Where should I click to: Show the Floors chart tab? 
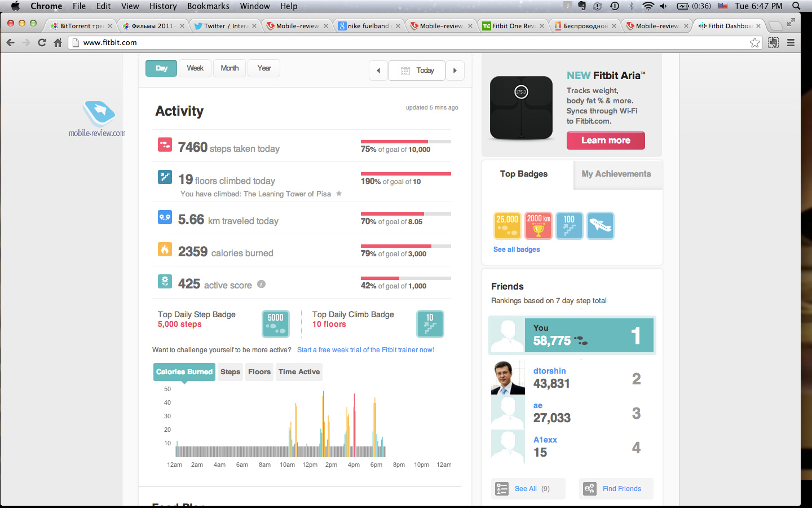coord(259,372)
